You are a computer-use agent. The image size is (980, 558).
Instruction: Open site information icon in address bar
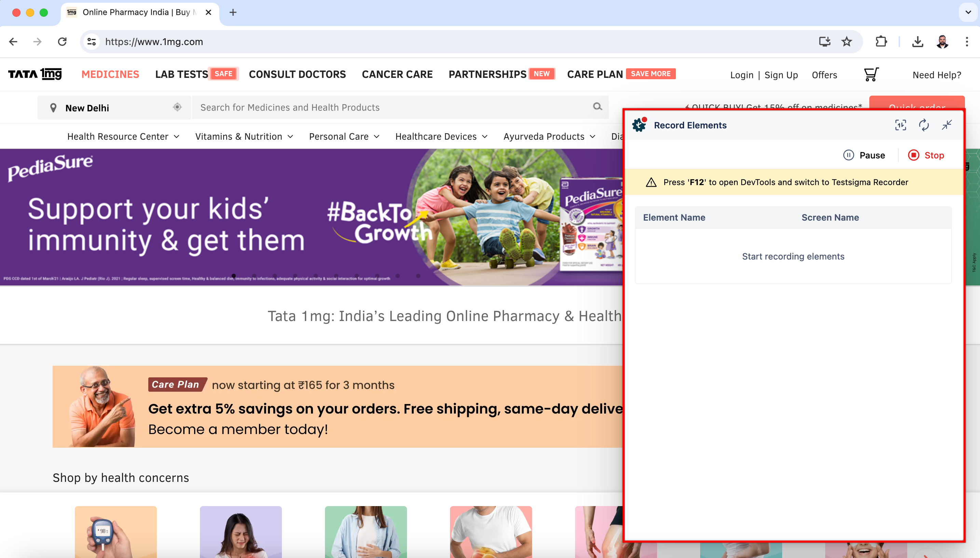tap(91, 42)
